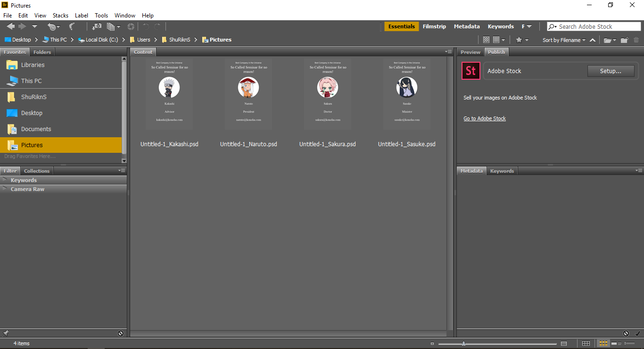Select Untitled-1_Sasuke.psd thumbnail
This screenshot has height=349, width=644.
click(407, 93)
